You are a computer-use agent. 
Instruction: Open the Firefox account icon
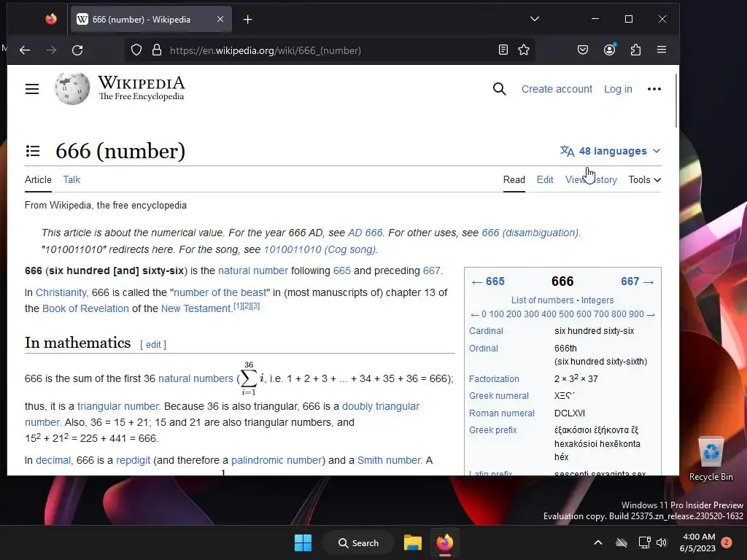click(609, 50)
